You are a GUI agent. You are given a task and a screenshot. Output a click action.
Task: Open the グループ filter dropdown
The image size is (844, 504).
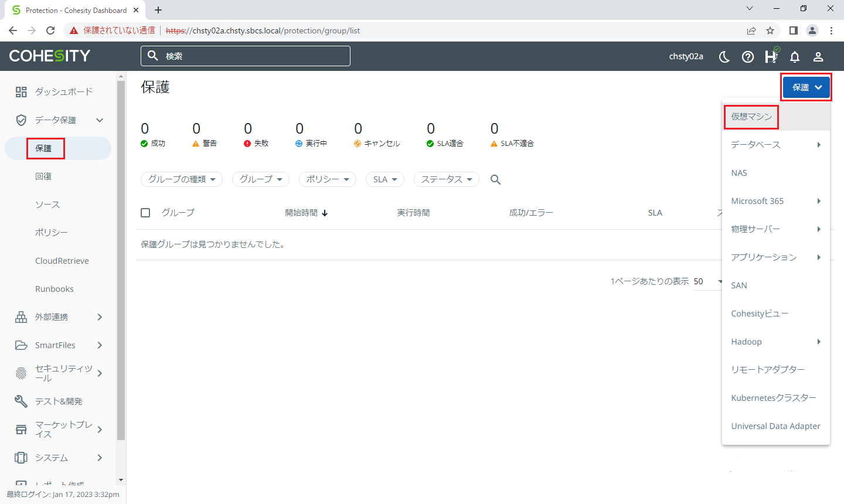[x=261, y=179]
